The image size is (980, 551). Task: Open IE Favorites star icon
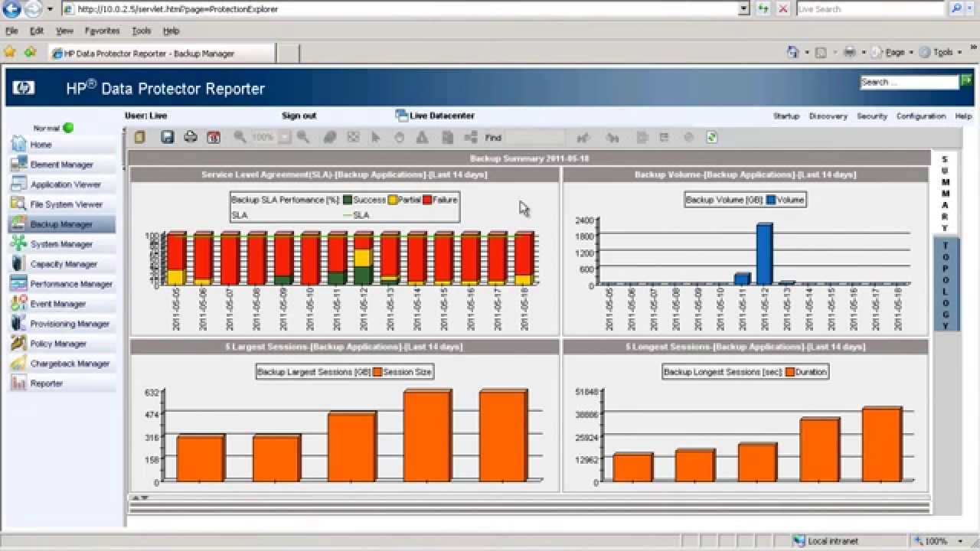point(10,52)
